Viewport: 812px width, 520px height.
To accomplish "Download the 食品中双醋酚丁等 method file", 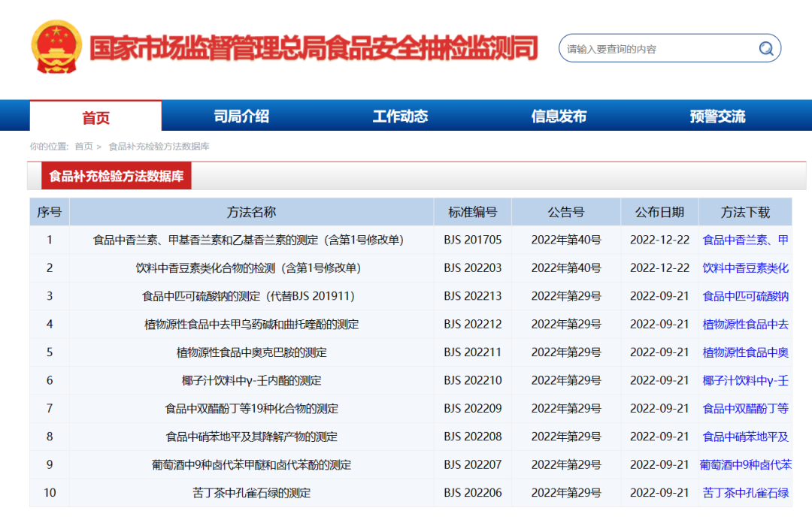I will pyautogui.click(x=745, y=409).
